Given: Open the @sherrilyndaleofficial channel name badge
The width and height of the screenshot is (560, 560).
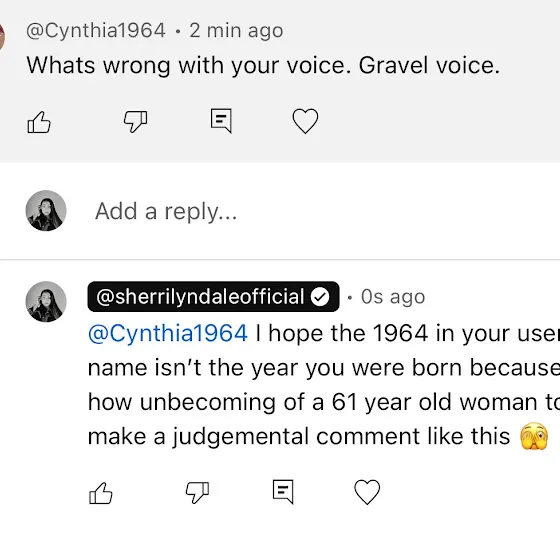Looking at the screenshot, I should tap(213, 296).
